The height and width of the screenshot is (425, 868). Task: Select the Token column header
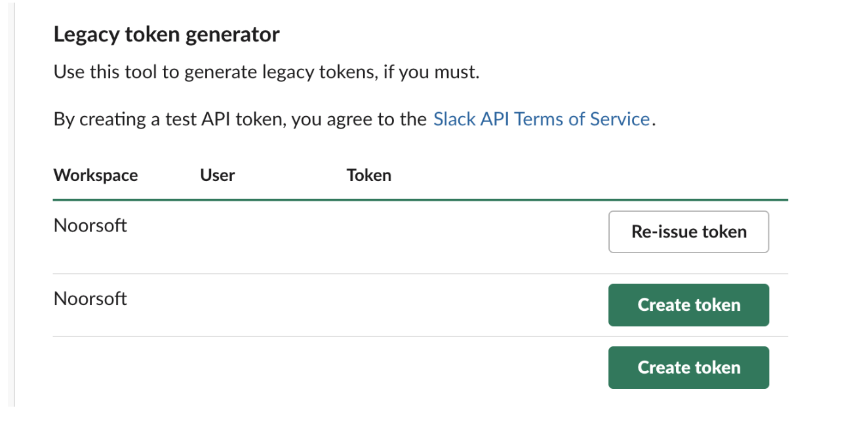pyautogui.click(x=368, y=175)
